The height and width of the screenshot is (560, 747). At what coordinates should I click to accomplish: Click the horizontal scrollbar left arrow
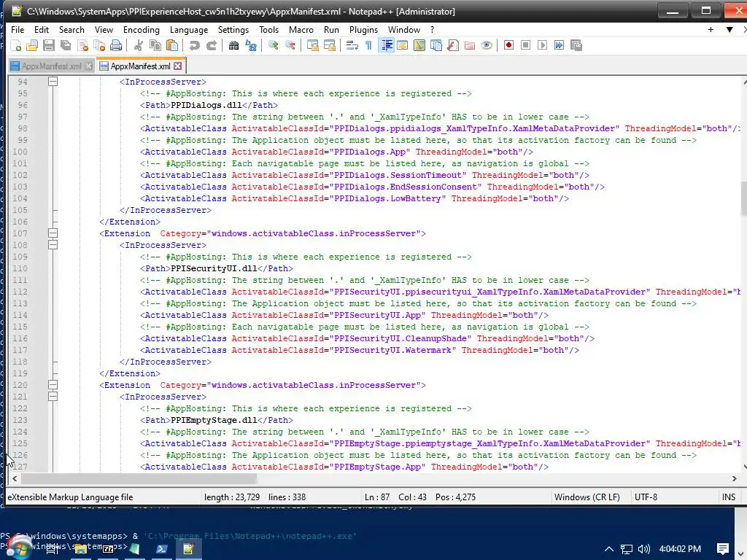(15, 478)
